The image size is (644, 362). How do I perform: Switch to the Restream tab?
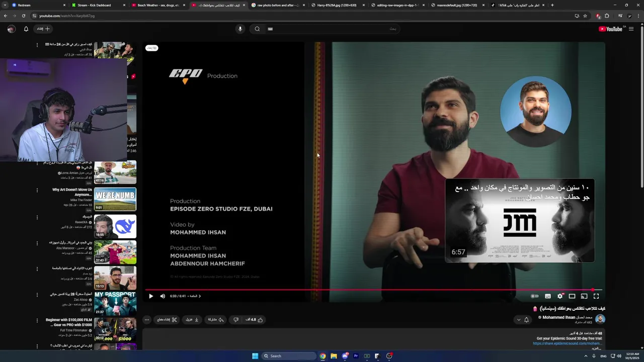point(39,5)
